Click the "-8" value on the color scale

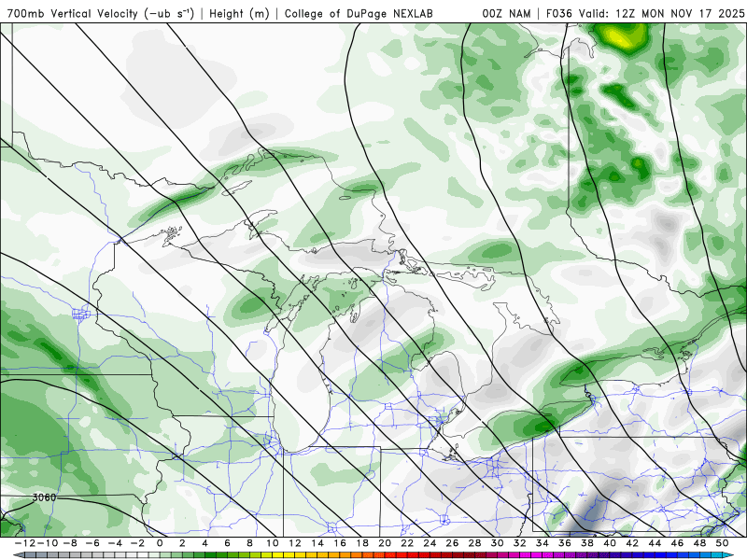point(69,543)
